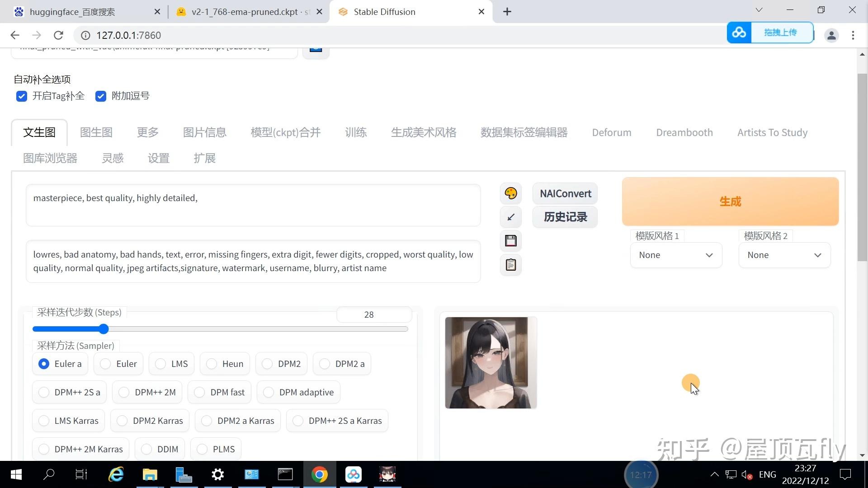Open the Chrome three-dot menu
Image resolution: width=868 pixels, height=488 pixels.
[853, 35]
